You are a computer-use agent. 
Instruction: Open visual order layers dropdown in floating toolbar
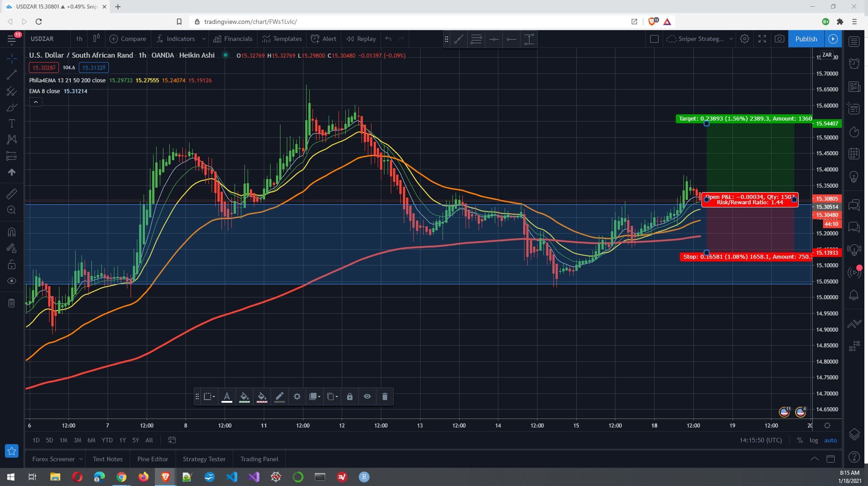pos(315,397)
